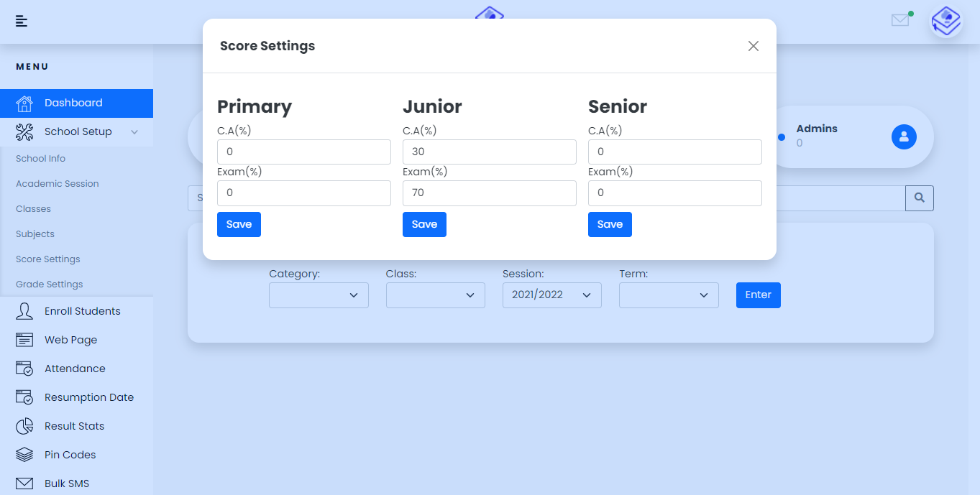
Task: Open Grade Settings submenu item
Action: (x=50, y=284)
